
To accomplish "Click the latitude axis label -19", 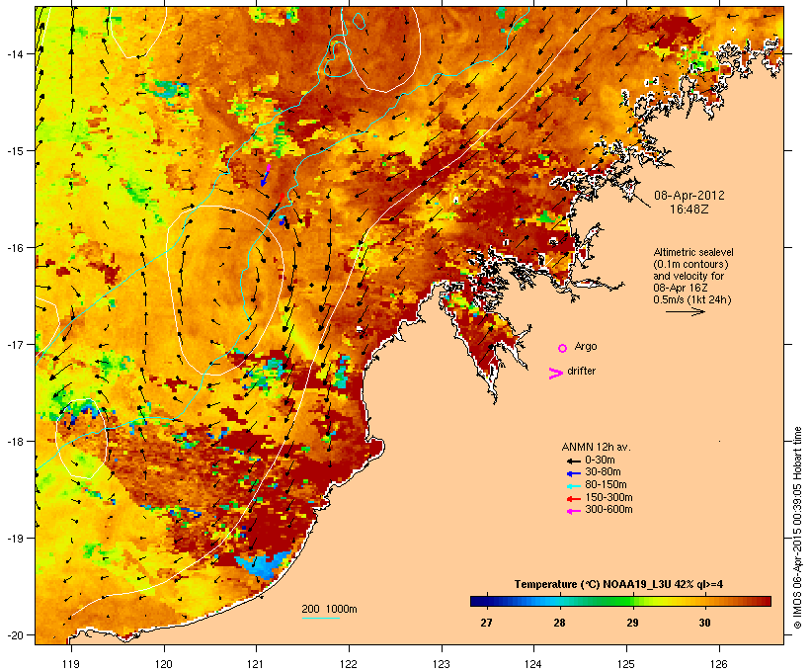I will pos(15,539).
